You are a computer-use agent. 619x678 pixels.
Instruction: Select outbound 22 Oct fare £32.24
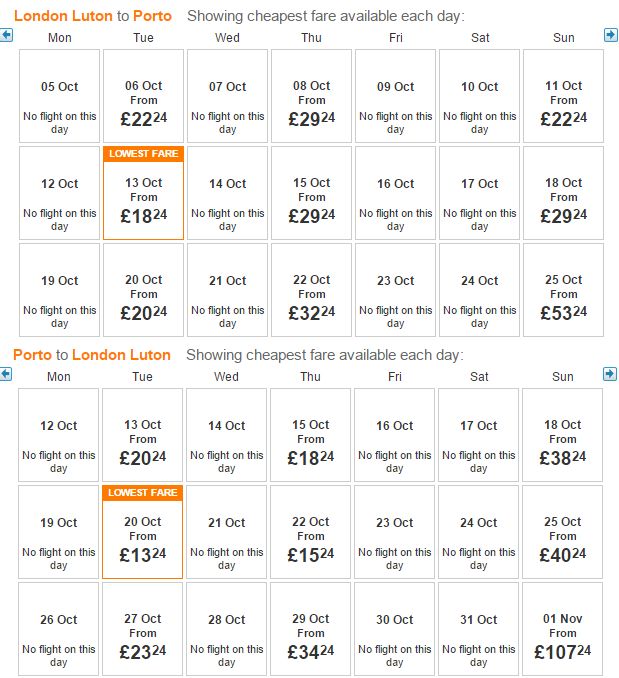tap(311, 290)
